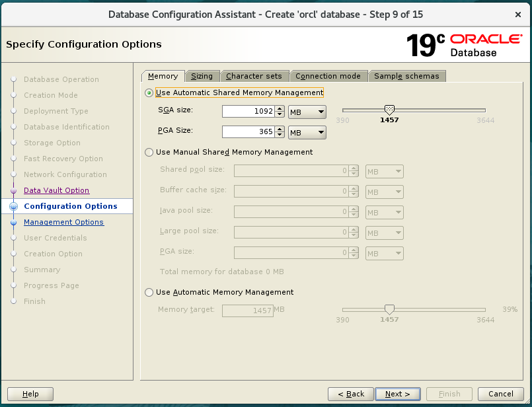532x407 pixels.
Task: Open manual PGA size MB dropdown
Action: (x=385, y=253)
